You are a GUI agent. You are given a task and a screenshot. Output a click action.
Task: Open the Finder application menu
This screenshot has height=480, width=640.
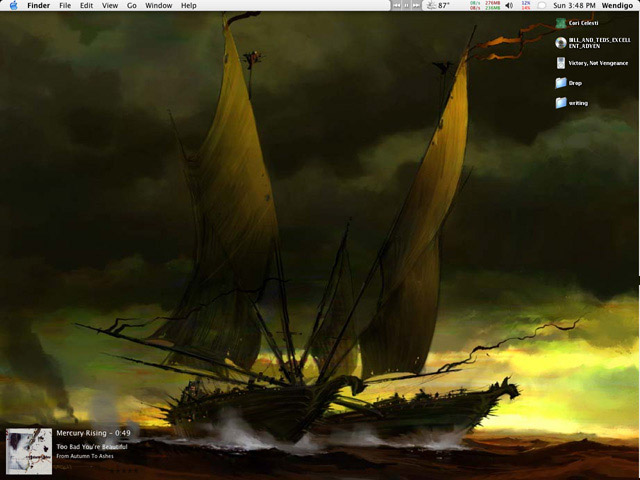tap(38, 5)
